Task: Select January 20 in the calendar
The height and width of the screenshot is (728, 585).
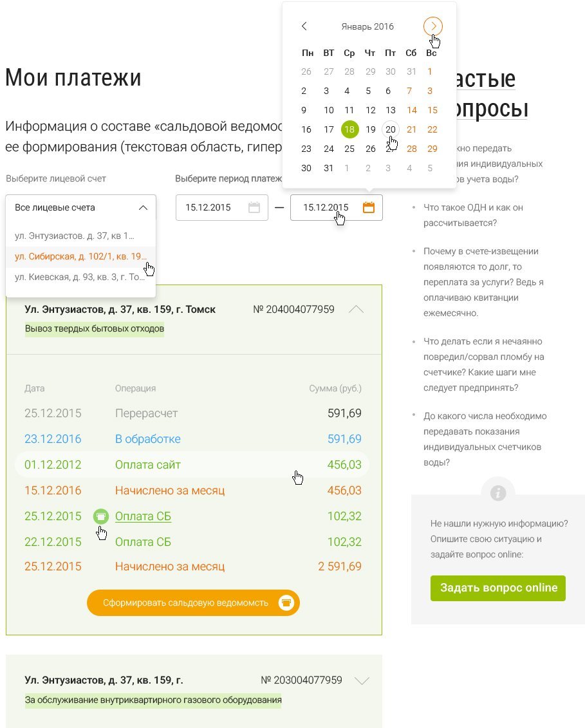Action: tap(391, 129)
